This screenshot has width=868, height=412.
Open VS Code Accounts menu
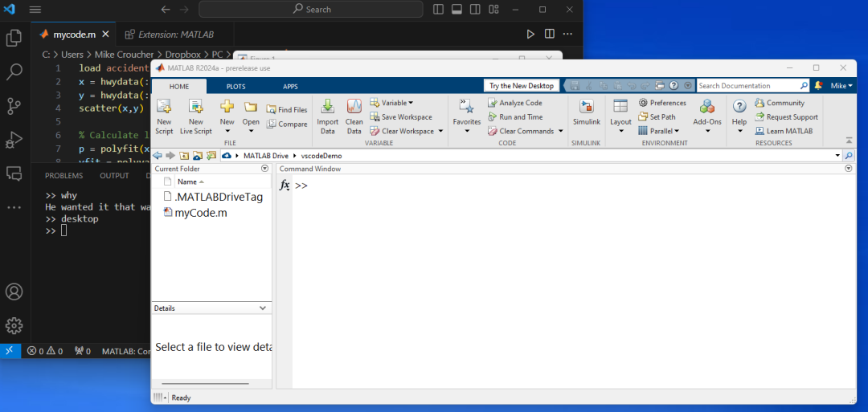pos(14,292)
